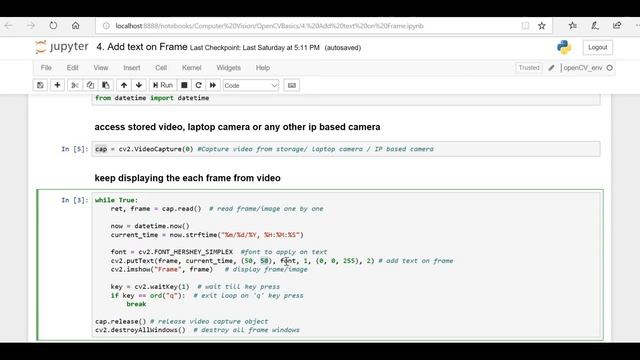Click the cv2.waitKey(1) line

click(x=195, y=287)
